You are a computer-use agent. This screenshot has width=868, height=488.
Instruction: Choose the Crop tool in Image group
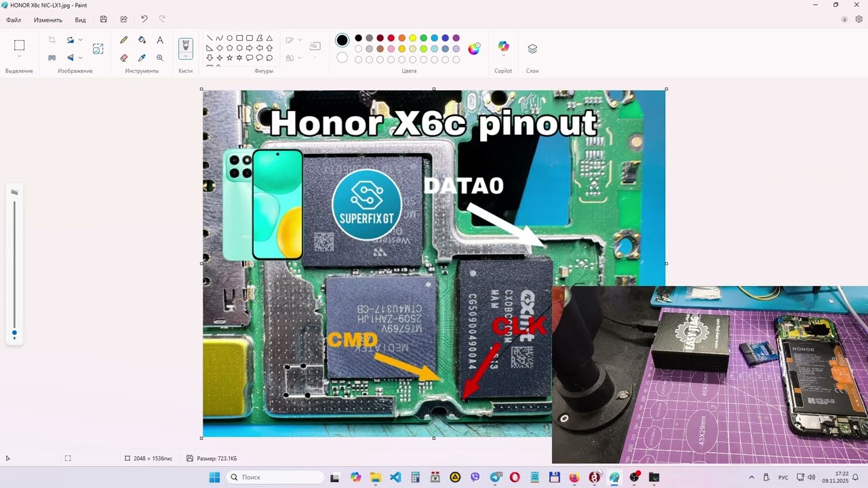pyautogui.click(x=52, y=40)
